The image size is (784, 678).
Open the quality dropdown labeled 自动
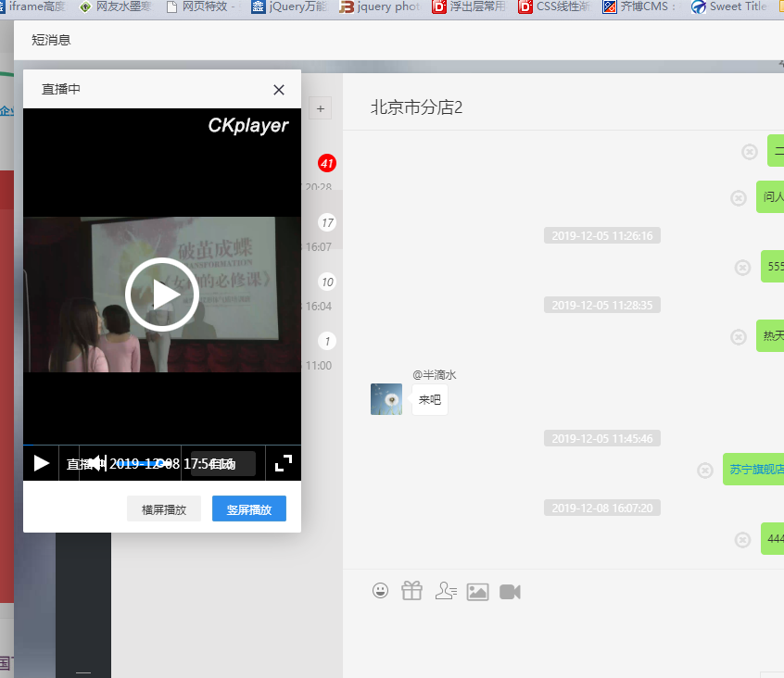[x=222, y=463]
